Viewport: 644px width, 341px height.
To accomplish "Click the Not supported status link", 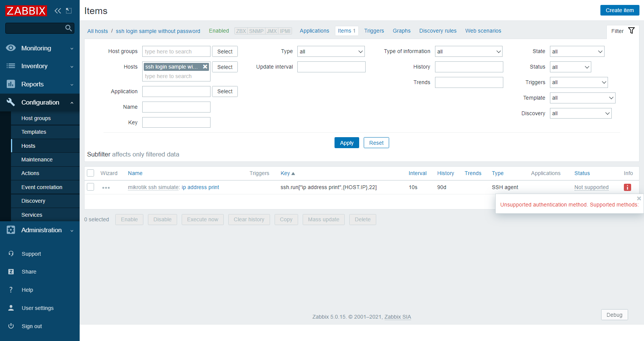I will (591, 187).
